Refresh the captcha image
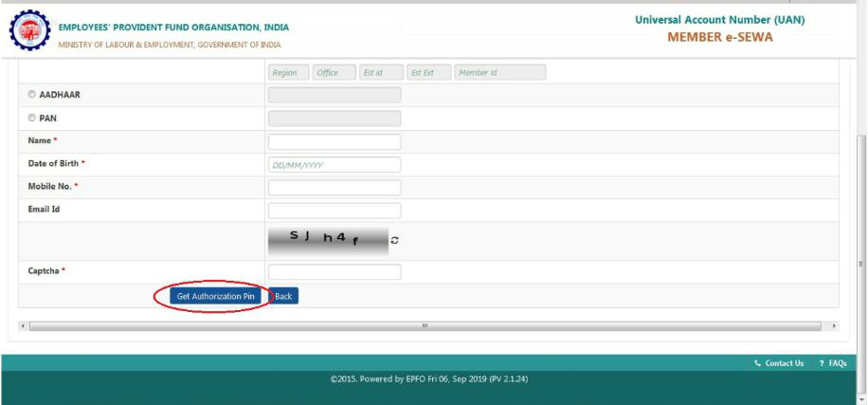Viewport: 868px width, 405px height. coord(395,241)
